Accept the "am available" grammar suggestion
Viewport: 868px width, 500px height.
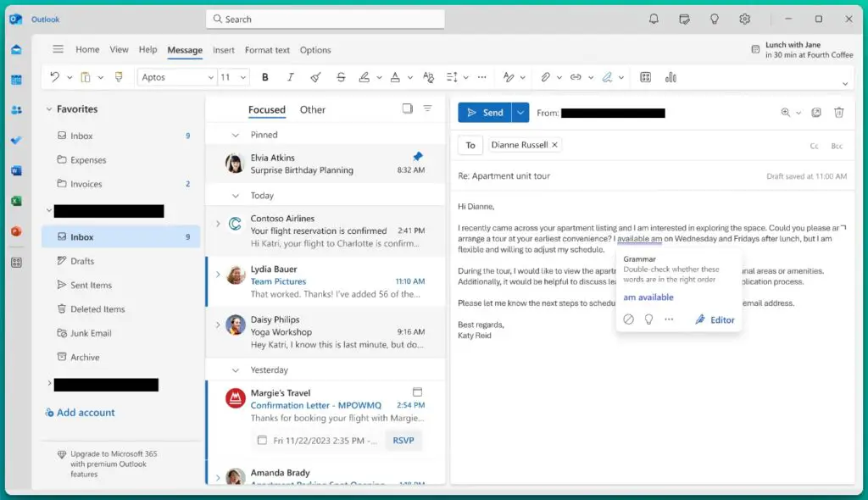point(648,297)
